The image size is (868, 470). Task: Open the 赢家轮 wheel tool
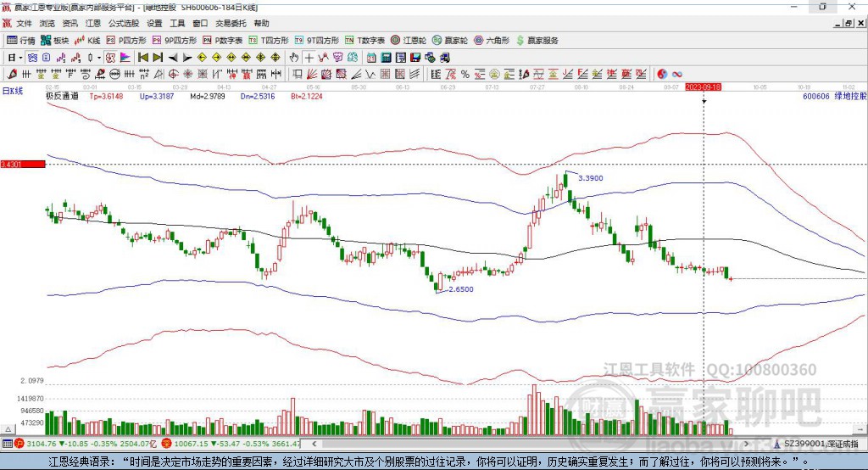450,41
